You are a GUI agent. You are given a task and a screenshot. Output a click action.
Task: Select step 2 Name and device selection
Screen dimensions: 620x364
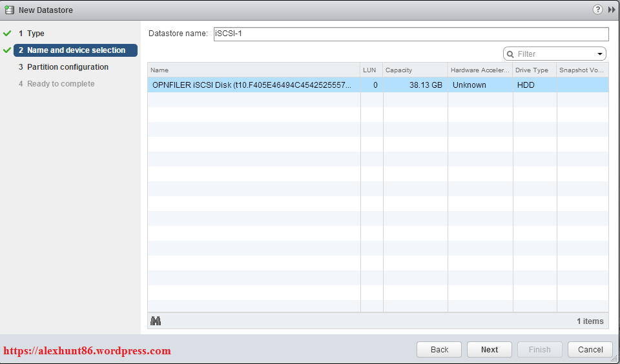[76, 50]
